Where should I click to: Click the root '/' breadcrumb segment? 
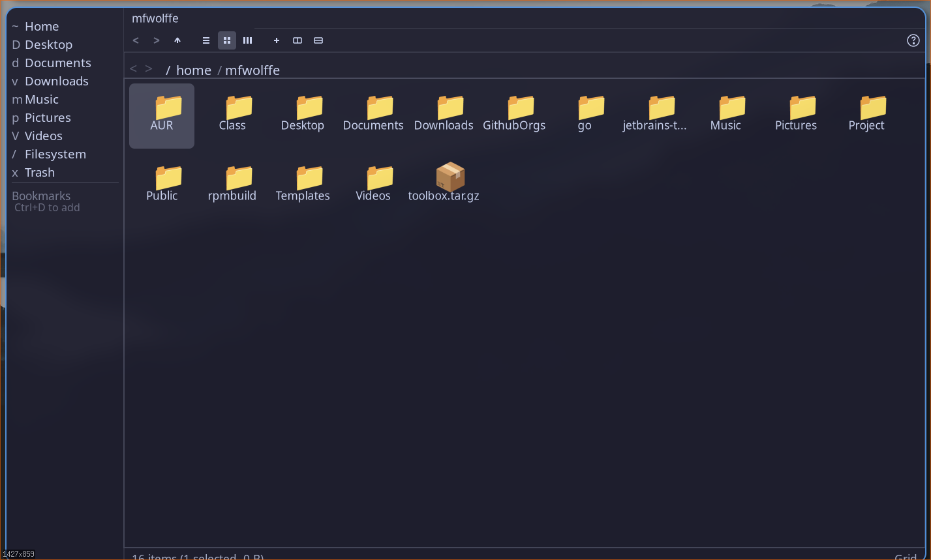168,70
